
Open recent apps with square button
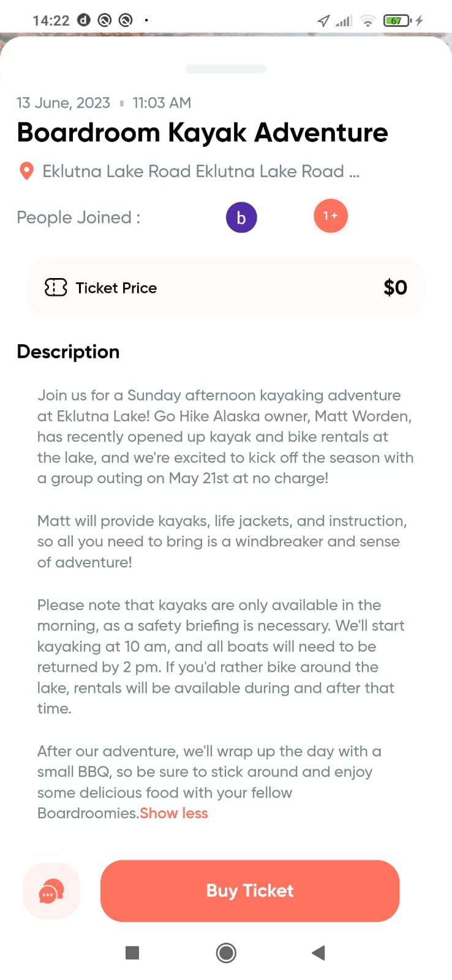(132, 952)
